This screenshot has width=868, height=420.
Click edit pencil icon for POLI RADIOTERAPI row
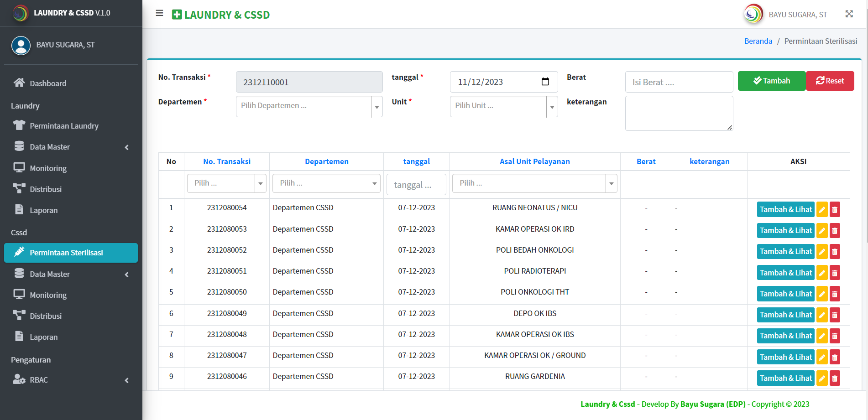pyautogui.click(x=822, y=273)
